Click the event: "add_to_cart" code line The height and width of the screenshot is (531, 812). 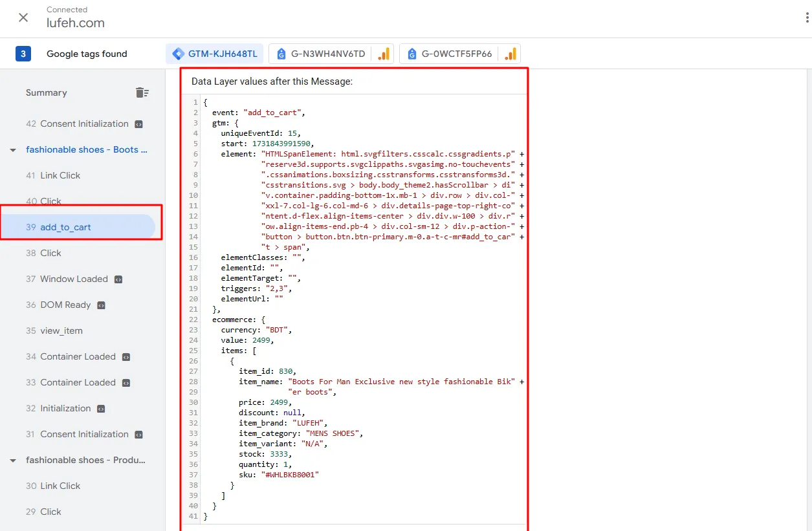pyautogui.click(x=258, y=113)
